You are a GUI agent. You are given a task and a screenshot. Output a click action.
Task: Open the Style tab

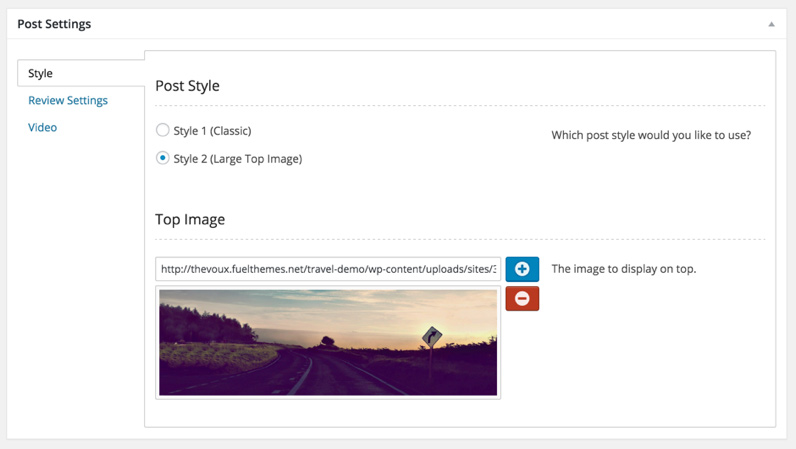[81, 73]
